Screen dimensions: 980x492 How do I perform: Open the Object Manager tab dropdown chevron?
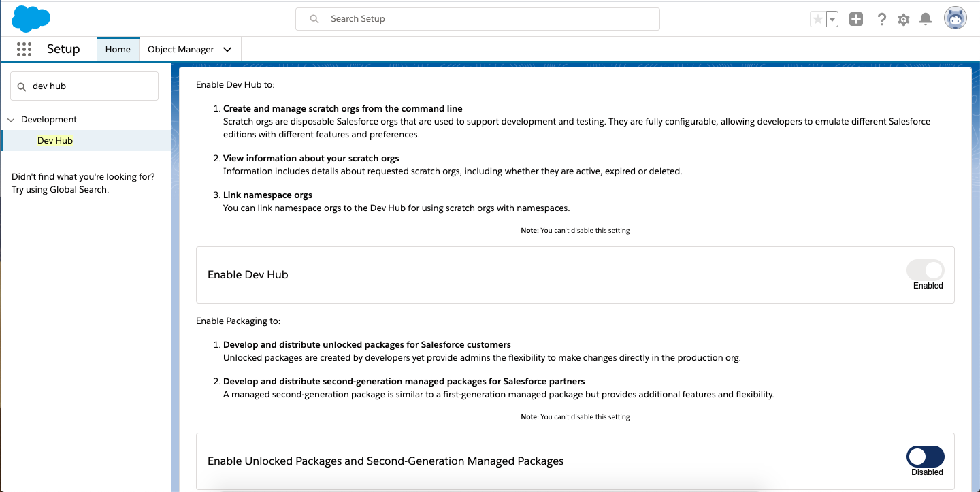(x=227, y=49)
